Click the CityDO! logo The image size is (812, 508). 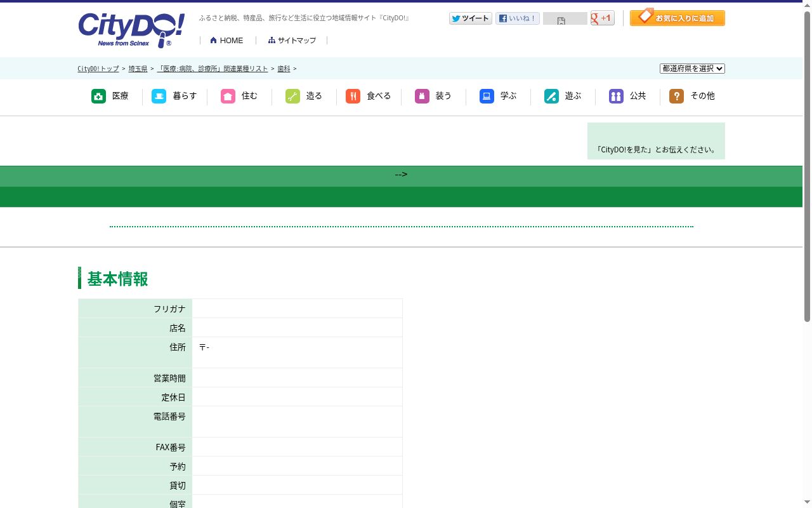(x=131, y=30)
